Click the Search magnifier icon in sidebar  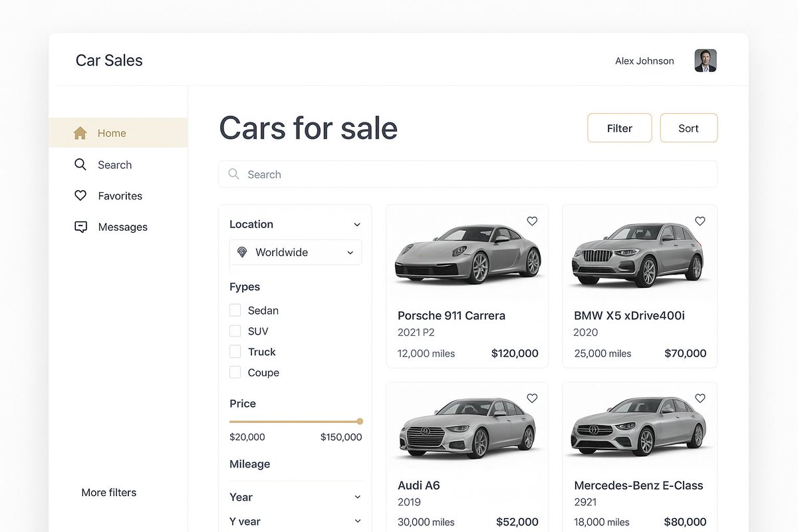click(x=80, y=164)
